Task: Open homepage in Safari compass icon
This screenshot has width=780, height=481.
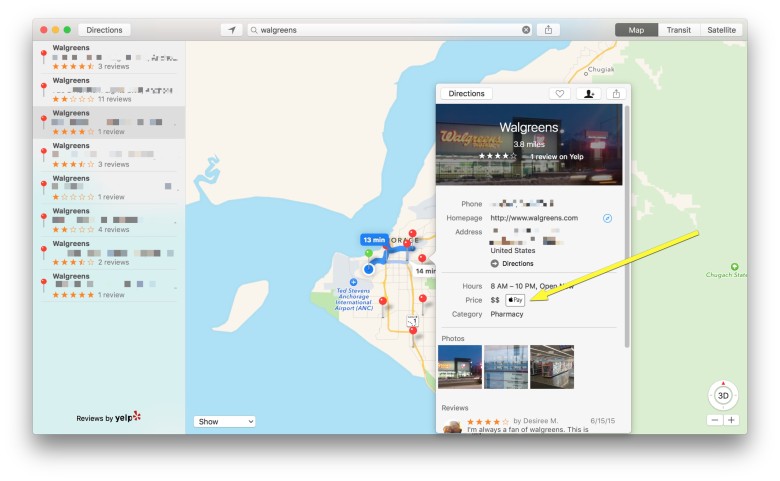Action: pyautogui.click(x=607, y=218)
